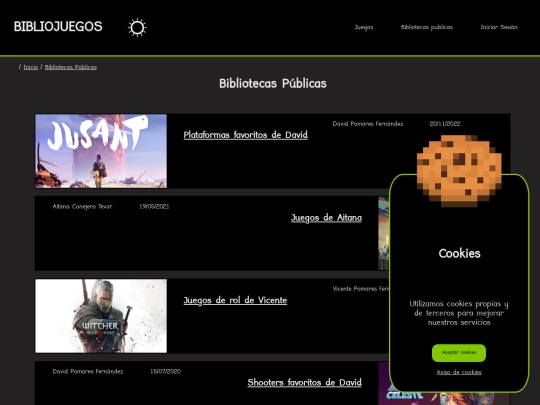Click author name Aitana Conejero Tevar
The width and height of the screenshot is (540, 405).
tap(82, 207)
